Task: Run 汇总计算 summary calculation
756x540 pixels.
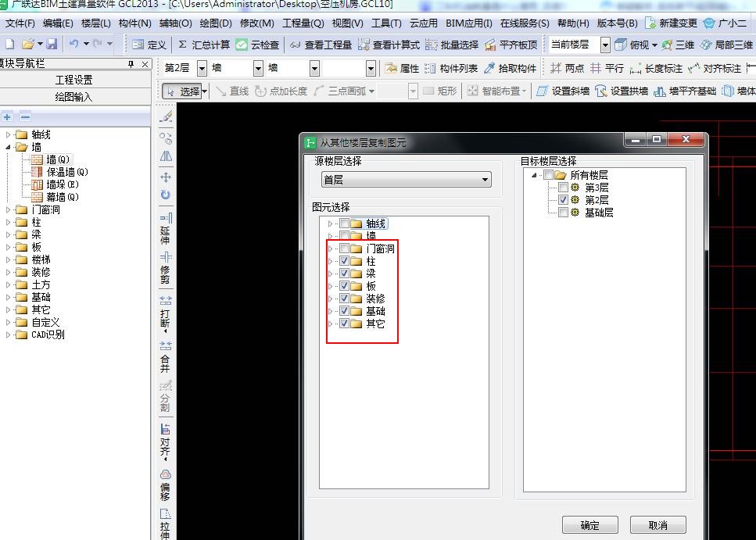Action: click(203, 45)
